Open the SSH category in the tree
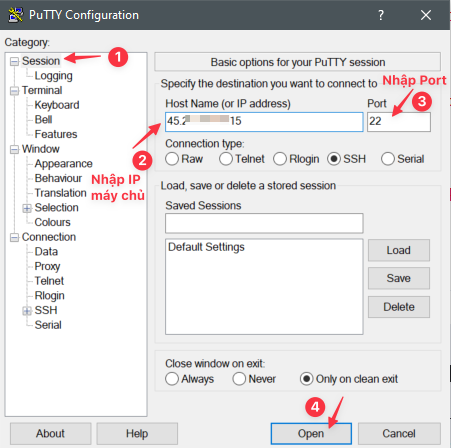The height and width of the screenshot is (448, 451). coord(46,310)
